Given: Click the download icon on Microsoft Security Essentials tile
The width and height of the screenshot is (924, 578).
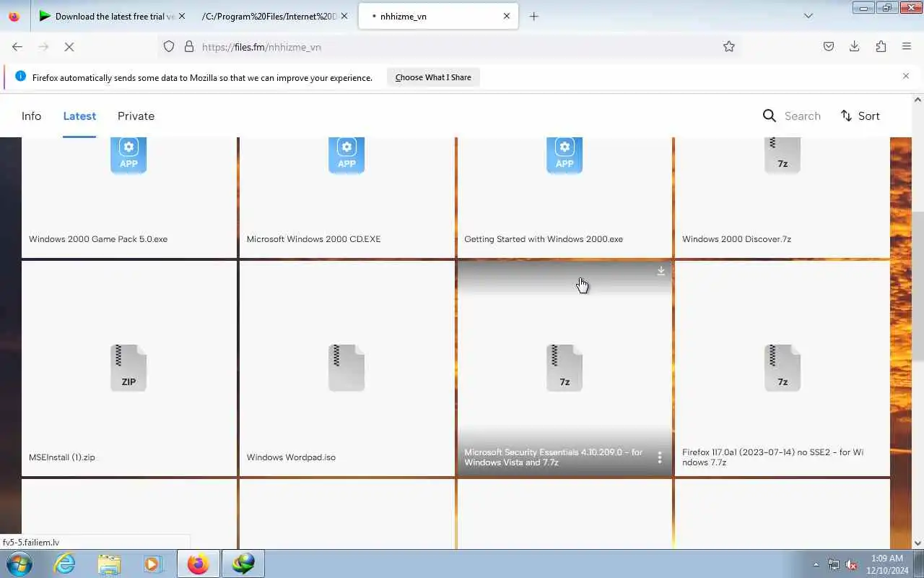Looking at the screenshot, I should click(x=661, y=271).
